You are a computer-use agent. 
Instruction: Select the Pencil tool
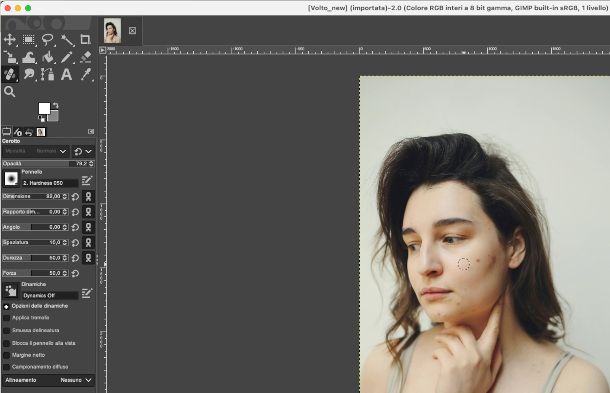point(67,57)
